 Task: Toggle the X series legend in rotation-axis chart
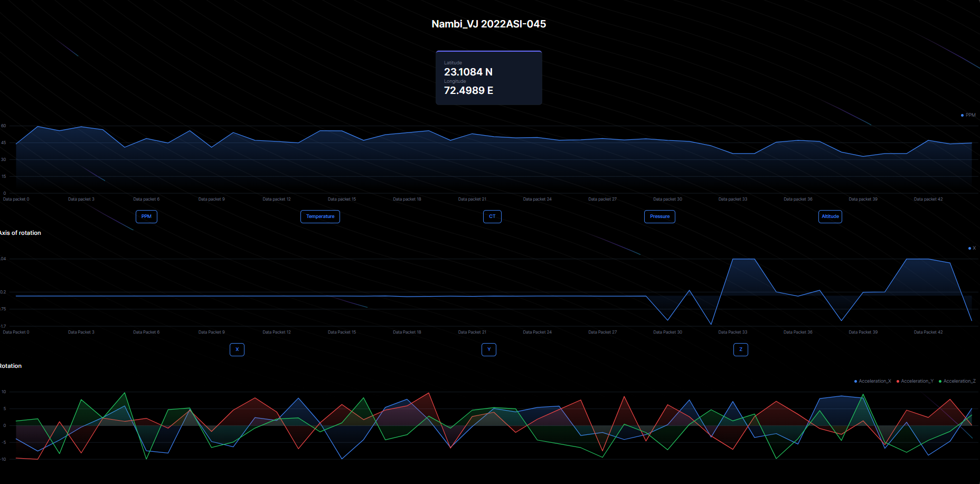point(972,248)
